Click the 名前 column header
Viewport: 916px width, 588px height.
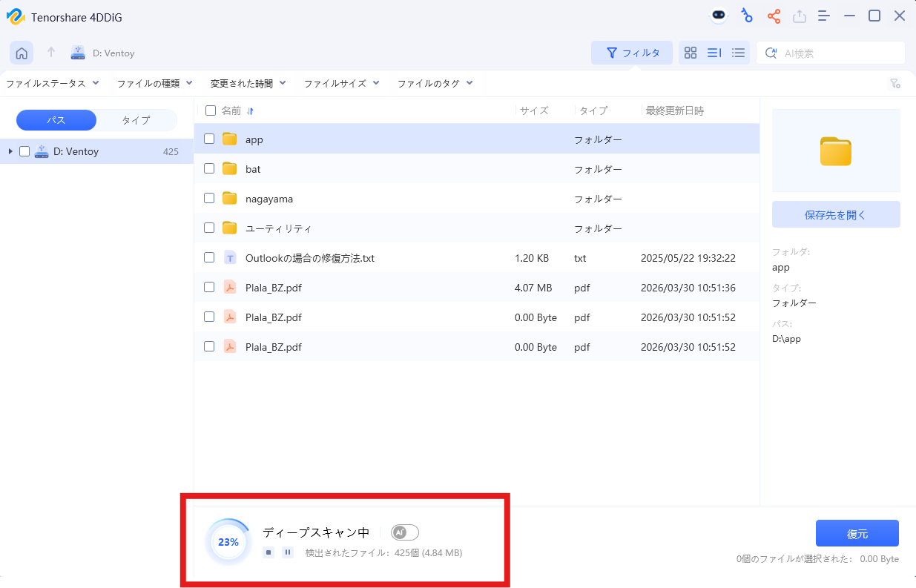pyautogui.click(x=231, y=110)
